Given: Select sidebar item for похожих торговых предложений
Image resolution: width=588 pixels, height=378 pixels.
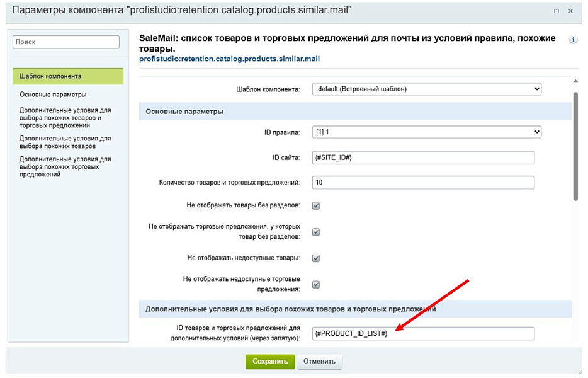Looking at the screenshot, I should pos(60,166).
